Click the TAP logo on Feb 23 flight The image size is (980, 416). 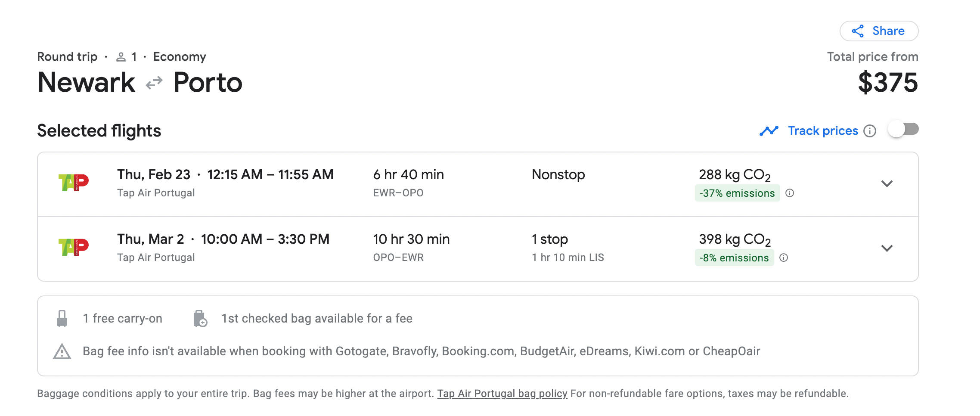click(x=74, y=183)
